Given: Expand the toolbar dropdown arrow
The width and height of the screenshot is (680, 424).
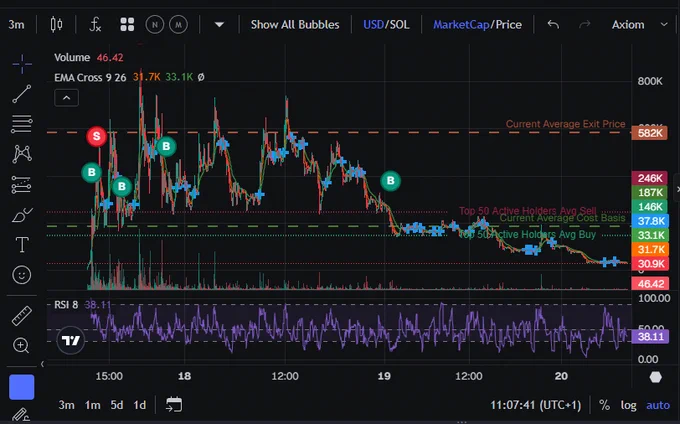Looking at the screenshot, I should point(219,25).
